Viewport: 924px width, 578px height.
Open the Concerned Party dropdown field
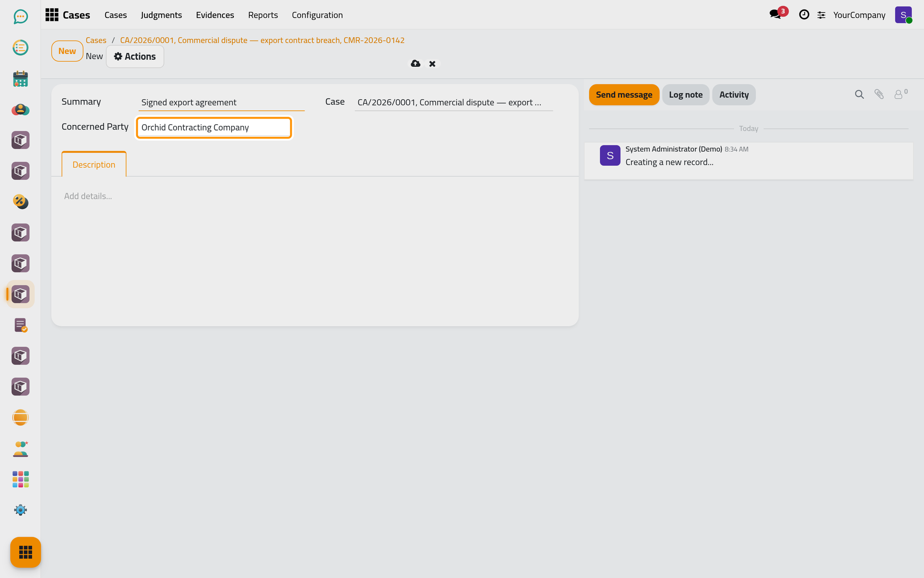pyautogui.click(x=214, y=128)
